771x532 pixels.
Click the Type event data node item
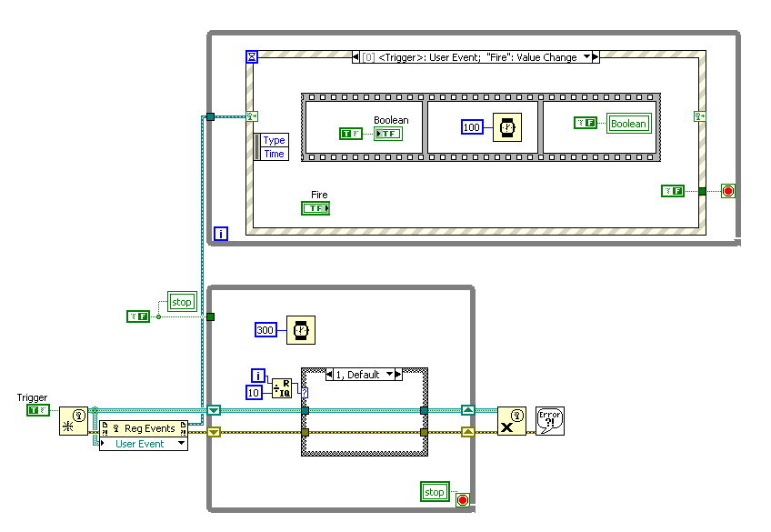(x=274, y=140)
